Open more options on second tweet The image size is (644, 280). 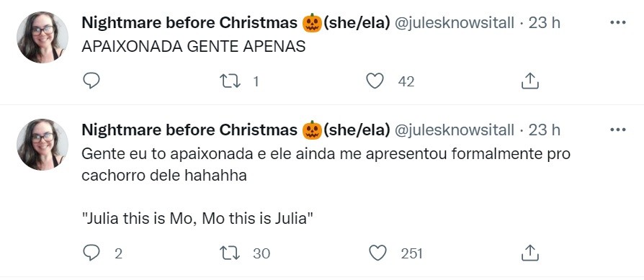(618, 130)
